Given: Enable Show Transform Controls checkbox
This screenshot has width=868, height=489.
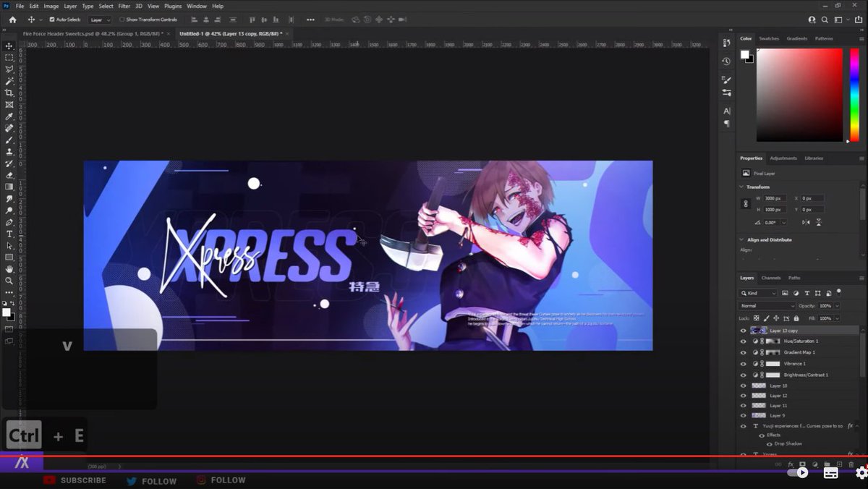Looking at the screenshot, I should [x=122, y=20].
